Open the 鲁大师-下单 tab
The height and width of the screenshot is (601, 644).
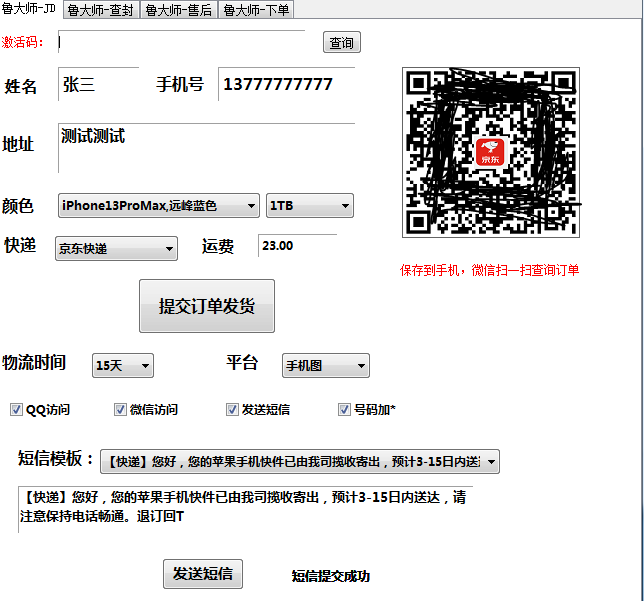[256, 10]
